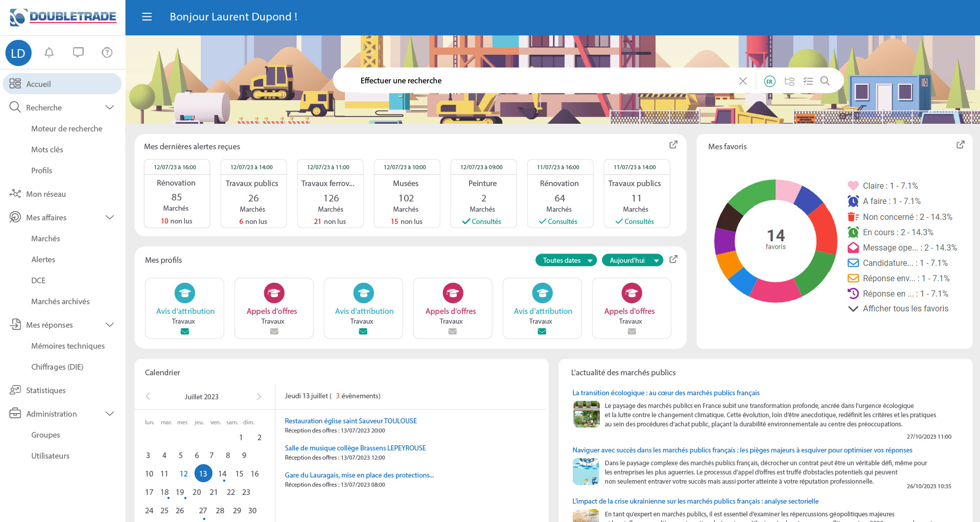Screen dimensions: 980x522
Task: Open the Aujourd'hui dropdown
Action: tap(632, 260)
